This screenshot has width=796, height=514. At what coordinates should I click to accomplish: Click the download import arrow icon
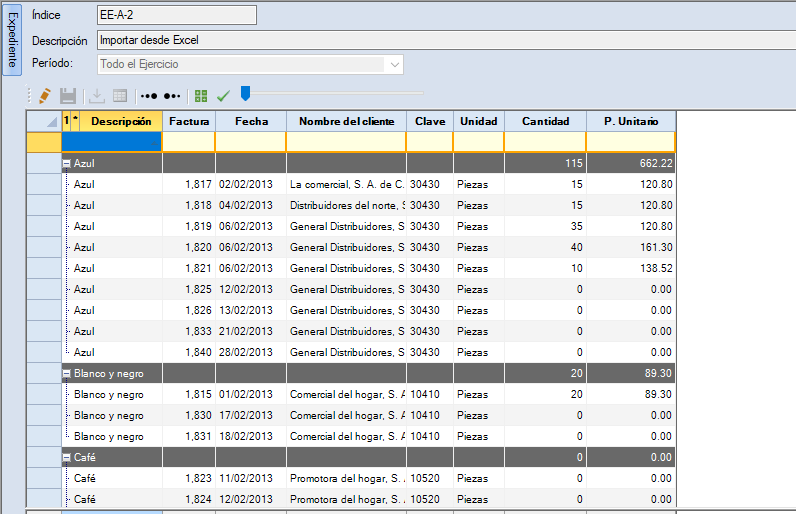(97, 96)
